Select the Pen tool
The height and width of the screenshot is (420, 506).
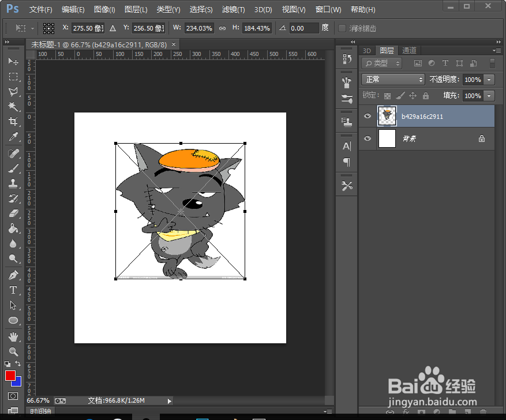pyautogui.click(x=13, y=275)
